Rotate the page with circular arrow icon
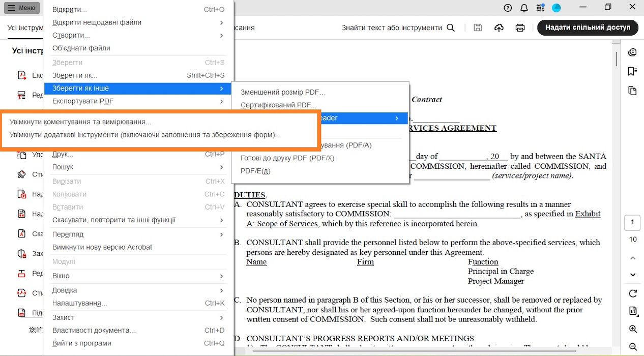 [633, 293]
